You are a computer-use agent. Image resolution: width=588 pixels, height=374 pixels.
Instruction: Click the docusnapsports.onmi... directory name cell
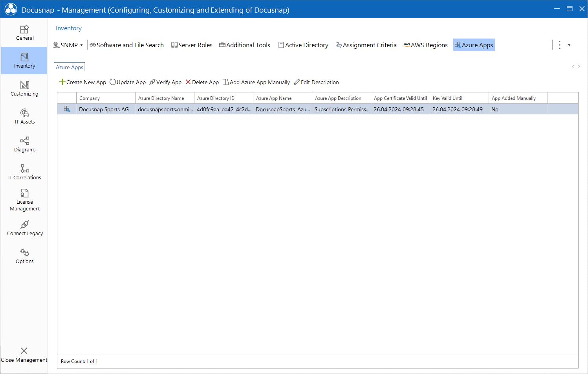click(165, 109)
